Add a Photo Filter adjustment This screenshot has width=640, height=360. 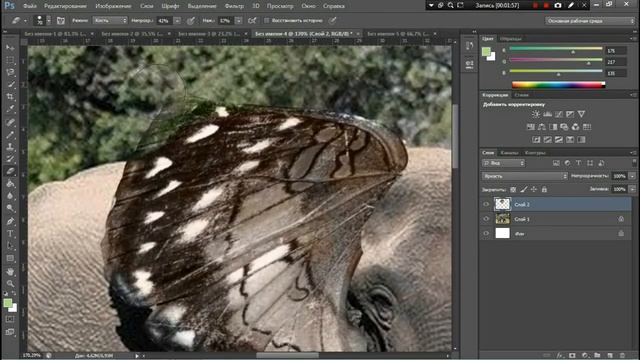[x=564, y=127]
